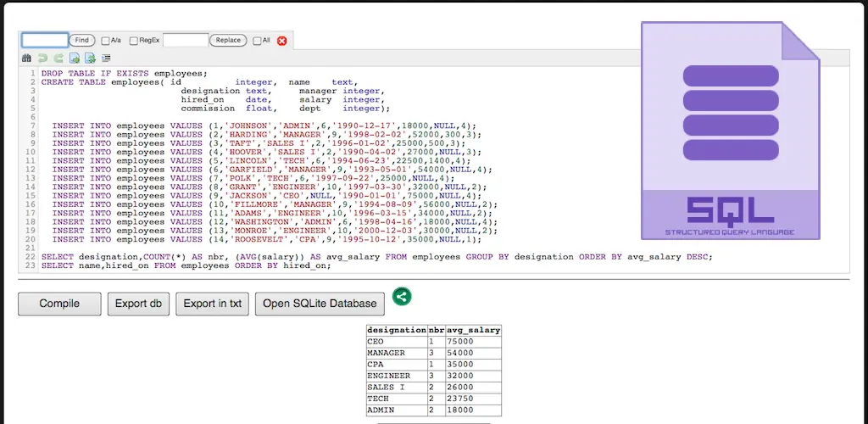Click the 32000 avg_salary value in results
The image size is (868, 424).
tap(473, 377)
